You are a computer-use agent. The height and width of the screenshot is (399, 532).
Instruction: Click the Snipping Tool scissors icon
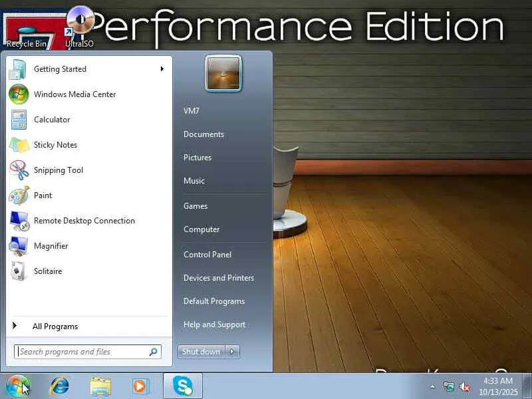pyautogui.click(x=19, y=170)
